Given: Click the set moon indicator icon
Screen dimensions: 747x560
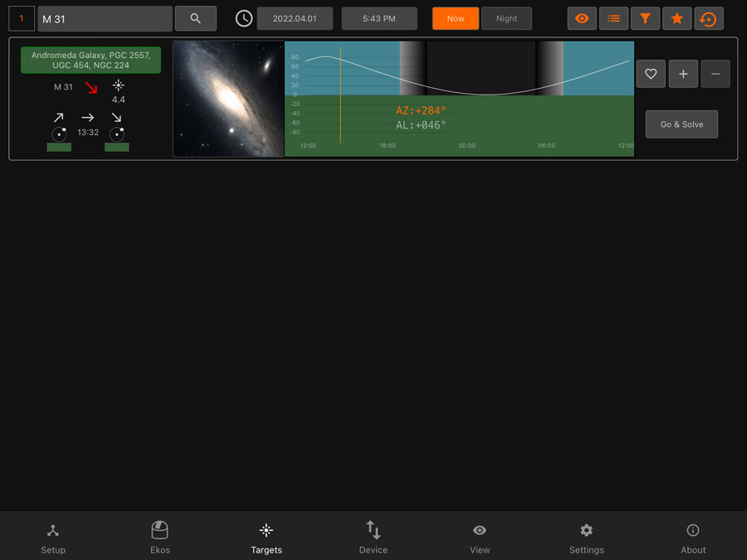Looking at the screenshot, I should tap(117, 134).
